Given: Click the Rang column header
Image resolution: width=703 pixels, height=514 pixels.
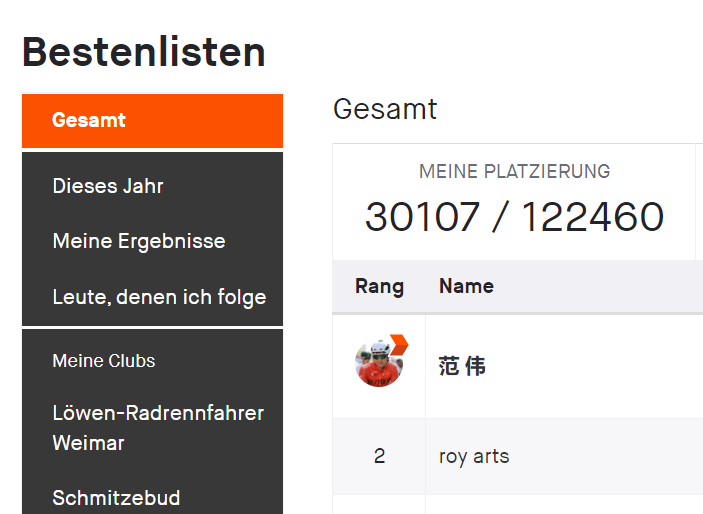Looking at the screenshot, I should tap(379, 286).
